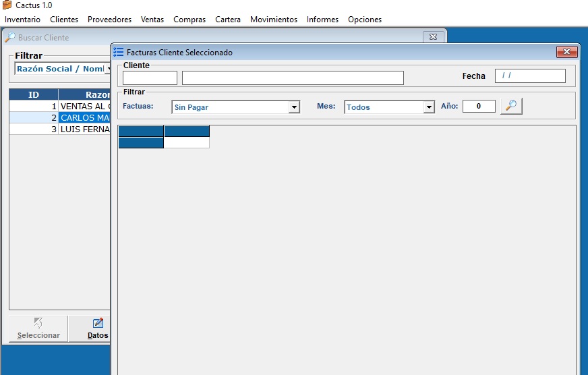This screenshot has width=588, height=375.
Task: Click the Año number field
Action: pos(479,107)
